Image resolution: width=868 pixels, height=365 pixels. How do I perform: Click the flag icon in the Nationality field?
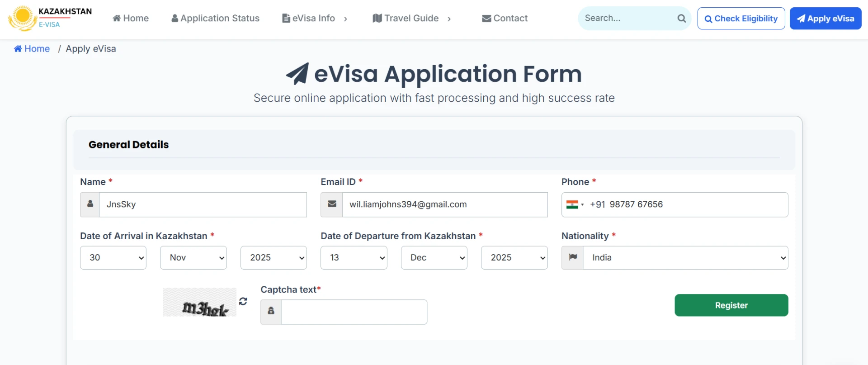point(572,257)
